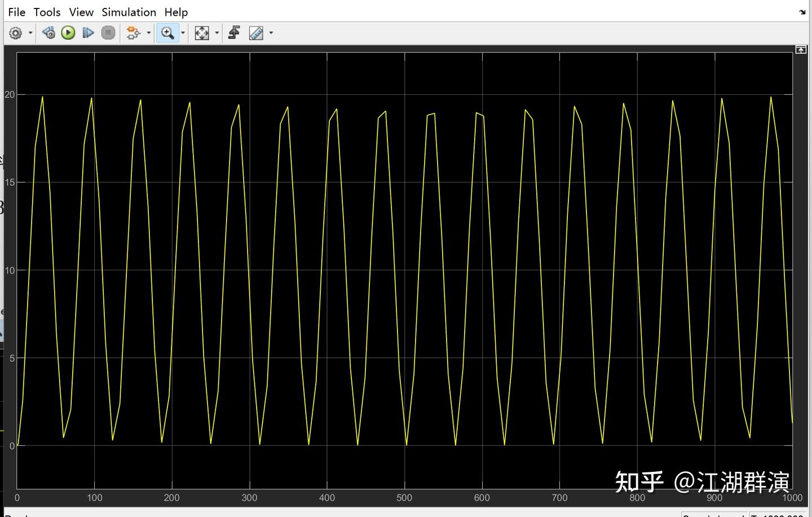Screen dimensions: 812x517
Task: Click the x-axis label 200
Action: (x=172, y=498)
